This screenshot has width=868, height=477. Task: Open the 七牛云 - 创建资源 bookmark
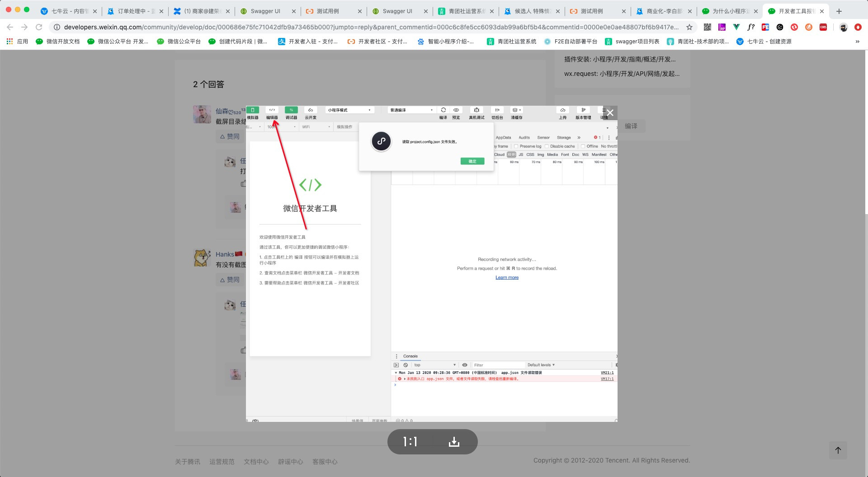(x=764, y=42)
